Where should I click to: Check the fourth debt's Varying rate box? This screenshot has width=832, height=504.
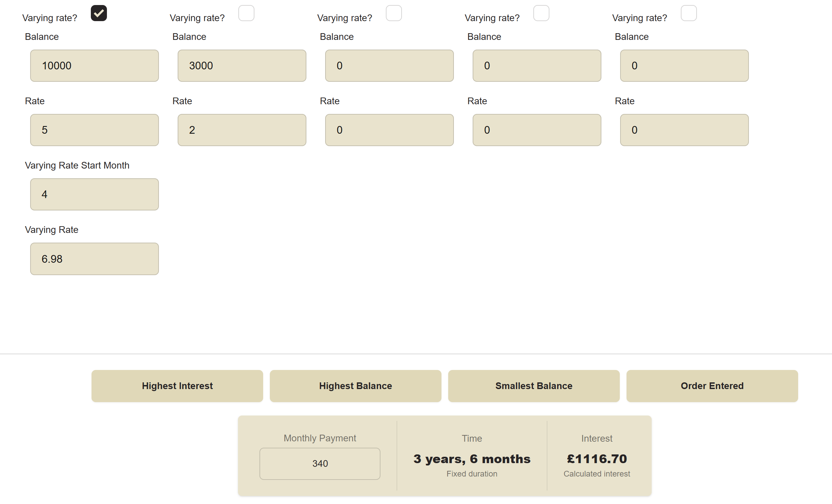coord(541,13)
